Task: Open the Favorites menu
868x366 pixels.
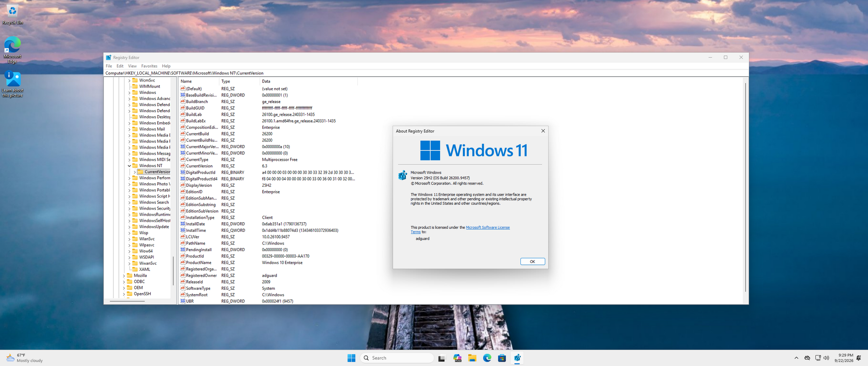Action: click(149, 66)
